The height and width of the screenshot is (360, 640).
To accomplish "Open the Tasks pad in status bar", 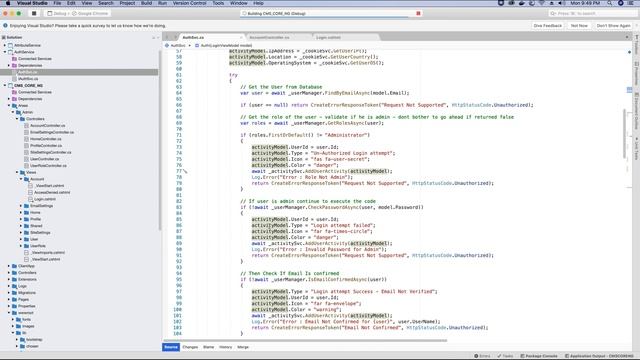I will pos(505,356).
